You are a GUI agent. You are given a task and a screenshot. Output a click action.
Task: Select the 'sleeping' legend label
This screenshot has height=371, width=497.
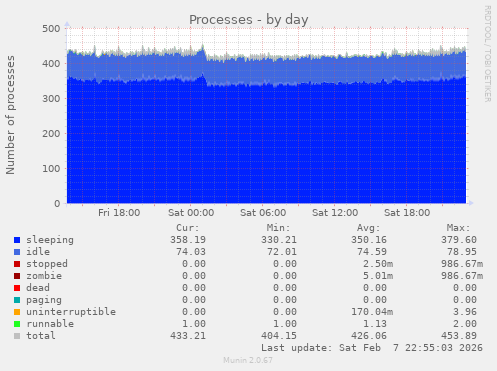pyautogui.click(x=50, y=240)
